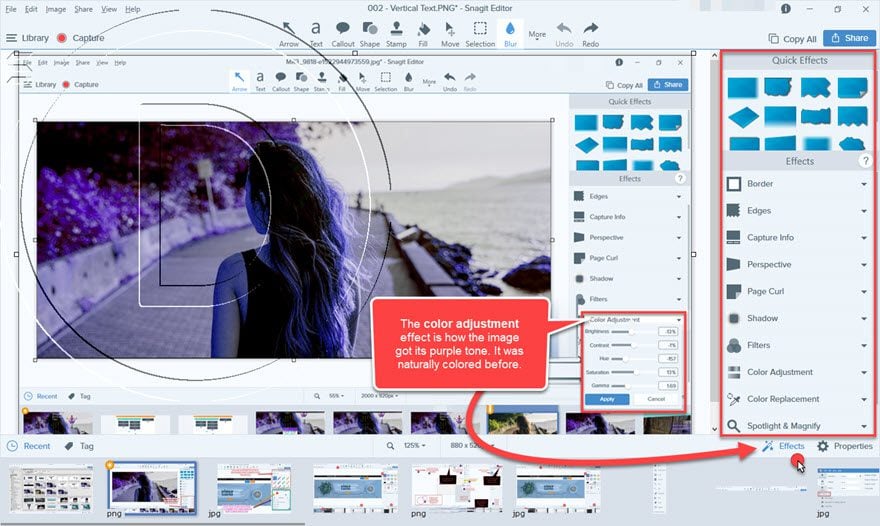Viewport: 880px width, 526px height.
Task: Click the Effects help question mark icon
Action: [x=865, y=161]
